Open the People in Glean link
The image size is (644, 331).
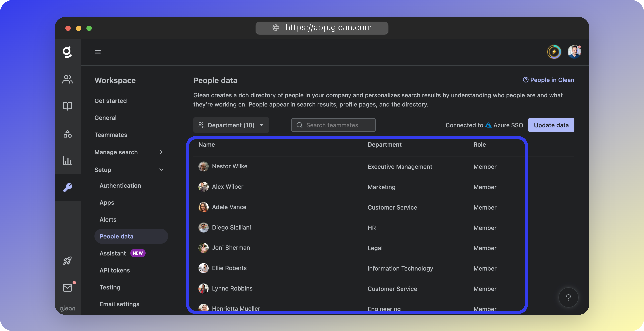(x=549, y=80)
